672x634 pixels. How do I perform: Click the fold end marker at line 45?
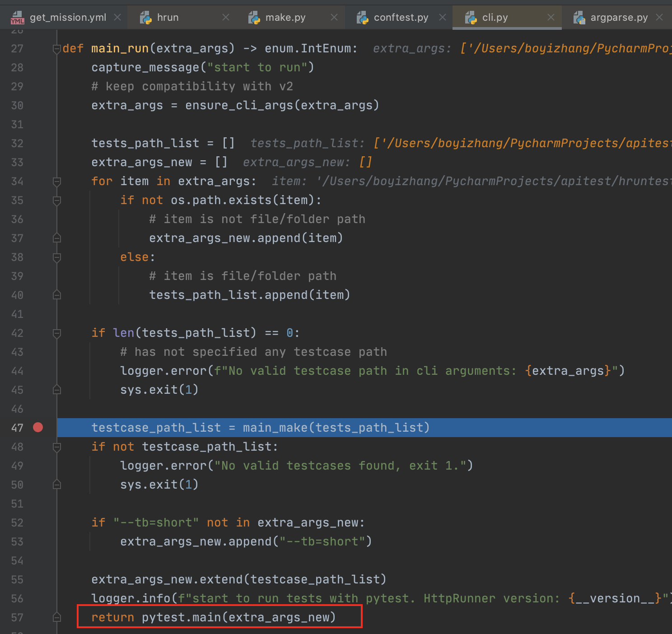point(57,390)
